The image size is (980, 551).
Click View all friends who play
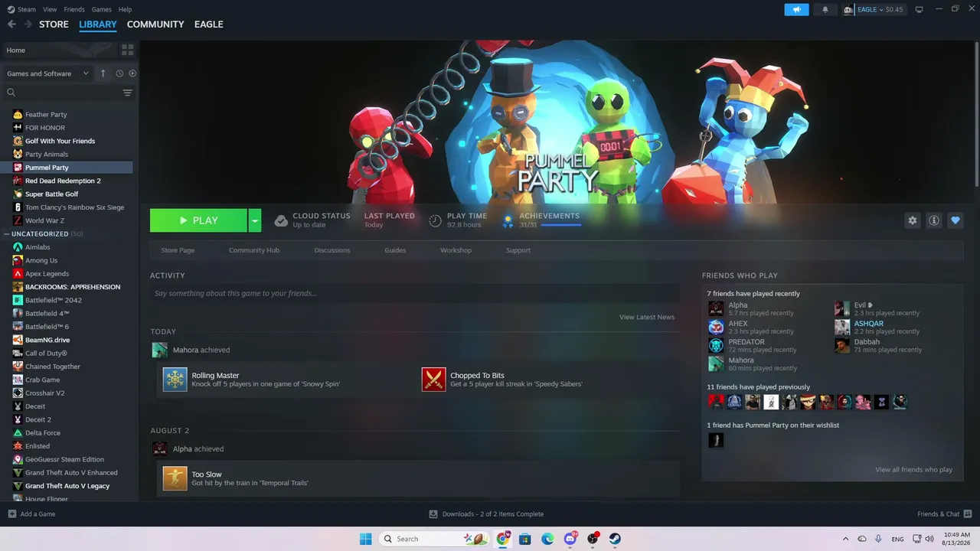pos(913,470)
